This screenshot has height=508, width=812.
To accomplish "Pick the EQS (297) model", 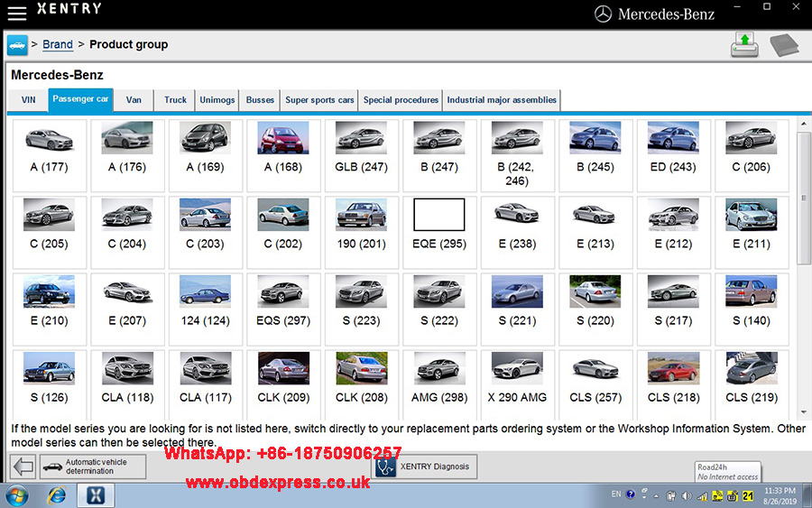I will tap(283, 309).
